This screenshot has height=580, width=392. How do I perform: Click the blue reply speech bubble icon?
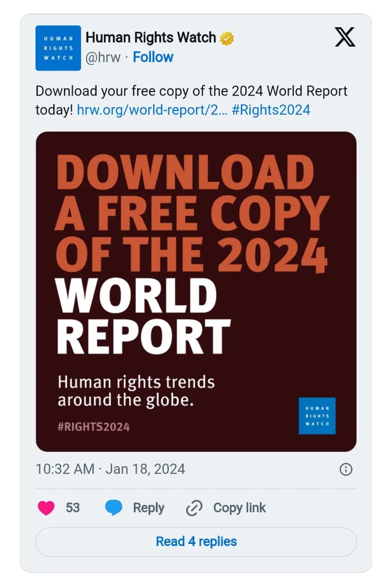[x=114, y=508]
